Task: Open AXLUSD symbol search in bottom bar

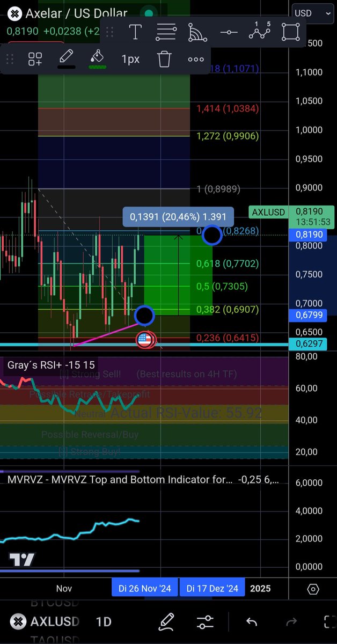Action: [x=45, y=622]
